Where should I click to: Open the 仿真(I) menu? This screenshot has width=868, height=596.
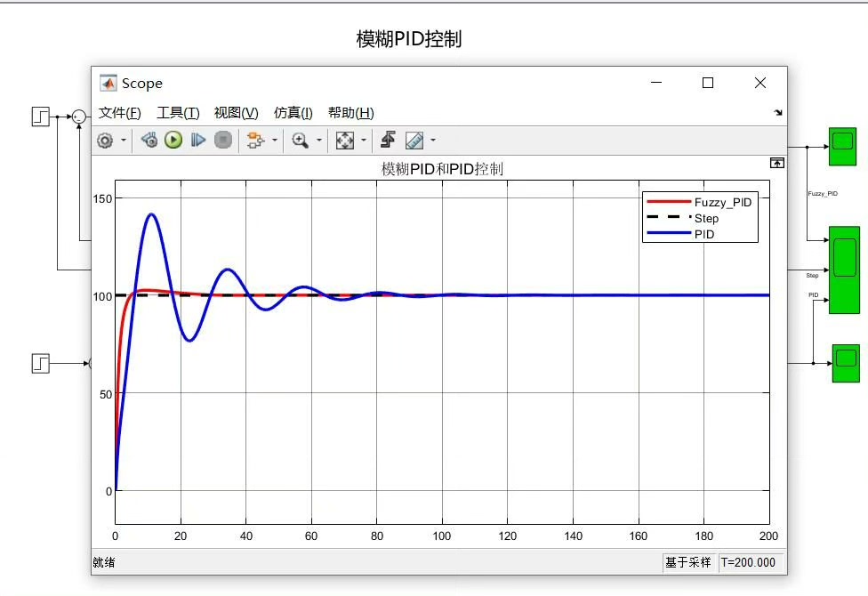[x=292, y=112]
